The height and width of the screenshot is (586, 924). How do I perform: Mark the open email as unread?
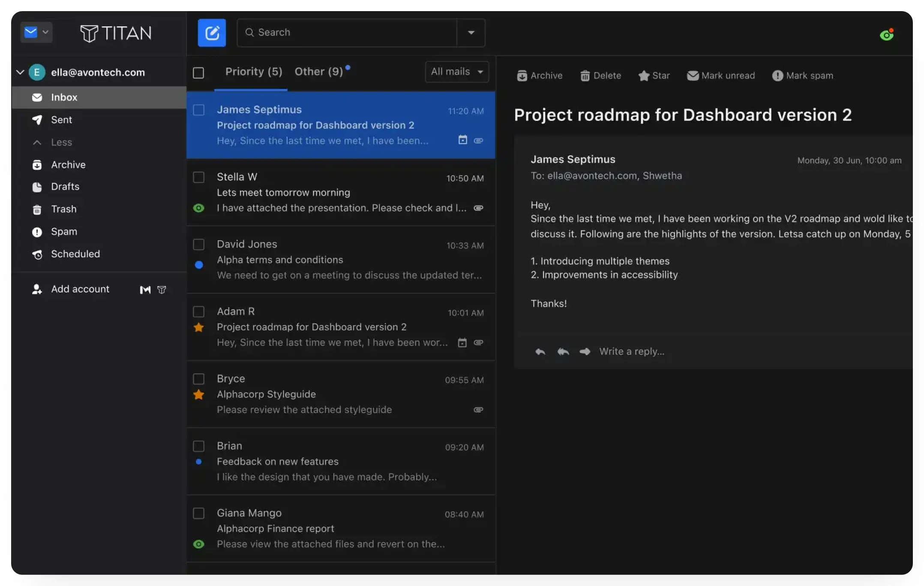721,76
